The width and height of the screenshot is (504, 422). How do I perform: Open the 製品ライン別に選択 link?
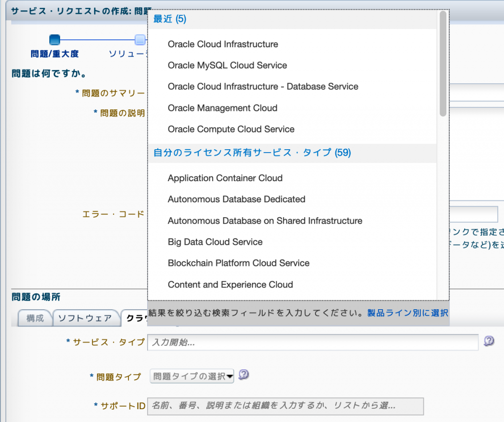pos(408,313)
